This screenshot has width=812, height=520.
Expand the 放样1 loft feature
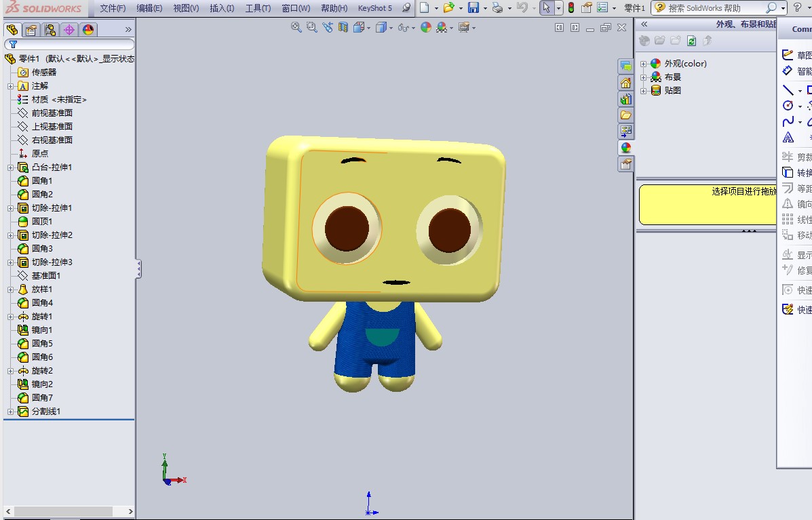pos(10,289)
